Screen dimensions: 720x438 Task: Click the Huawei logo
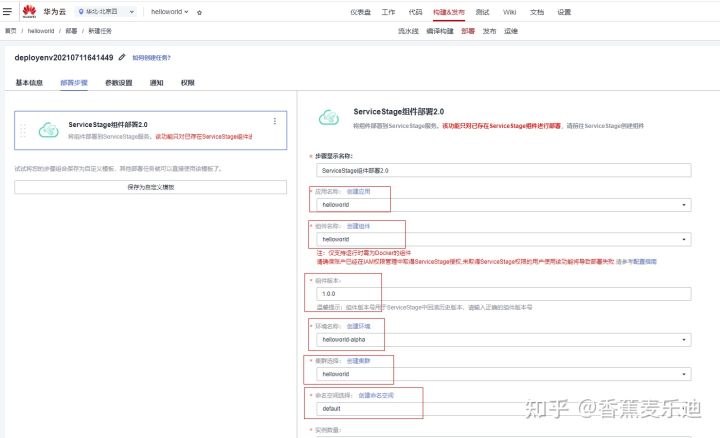point(29,11)
